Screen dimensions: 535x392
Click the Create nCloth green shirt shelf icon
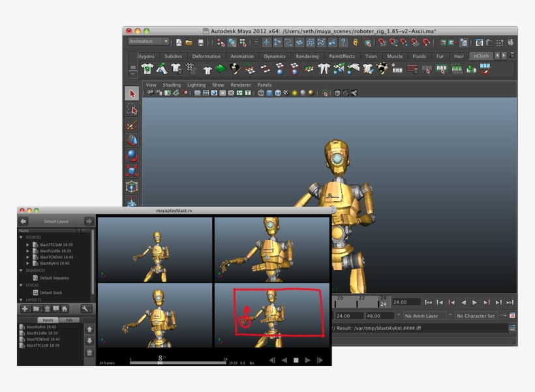coord(147,69)
